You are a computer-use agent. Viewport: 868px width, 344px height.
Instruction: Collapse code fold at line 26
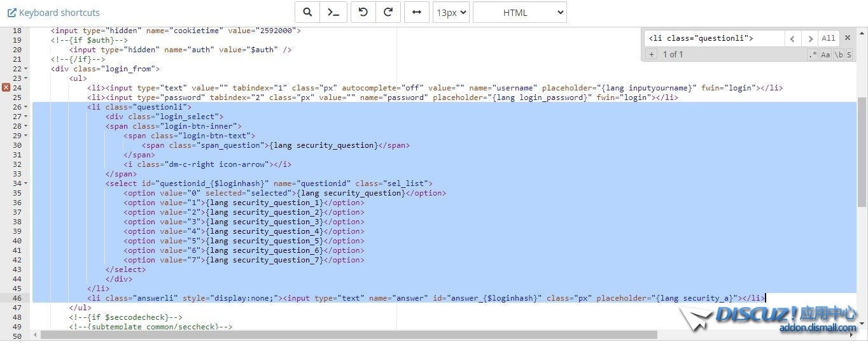[x=25, y=107]
